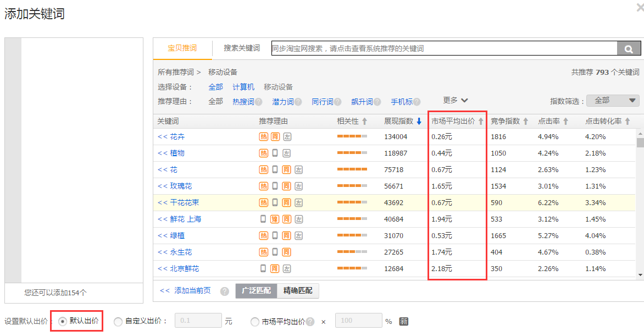This screenshot has width=644, height=336.
Task: Click the search magnifier button
Action: pos(629,48)
